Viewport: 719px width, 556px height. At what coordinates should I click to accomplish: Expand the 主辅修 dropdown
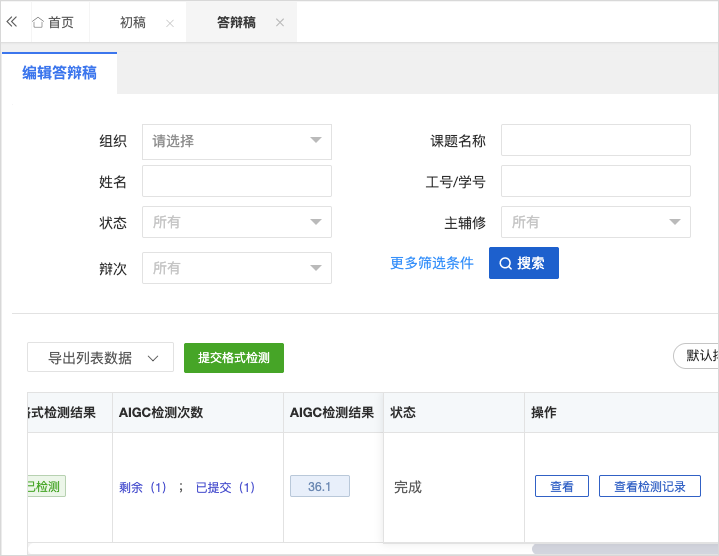tap(596, 222)
